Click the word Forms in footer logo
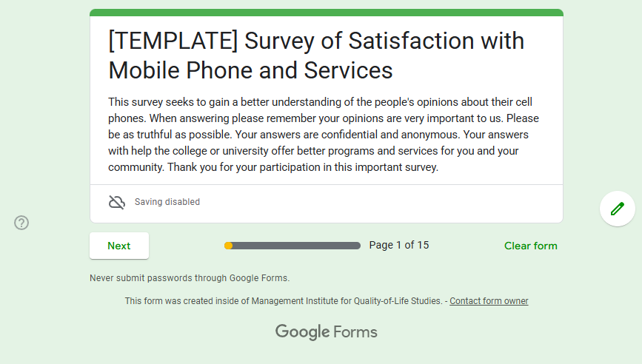 (x=355, y=331)
